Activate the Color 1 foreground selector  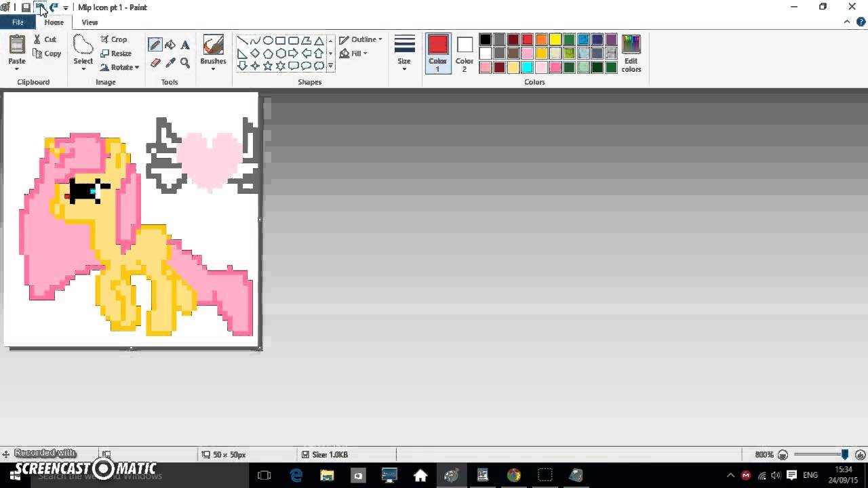(x=438, y=53)
